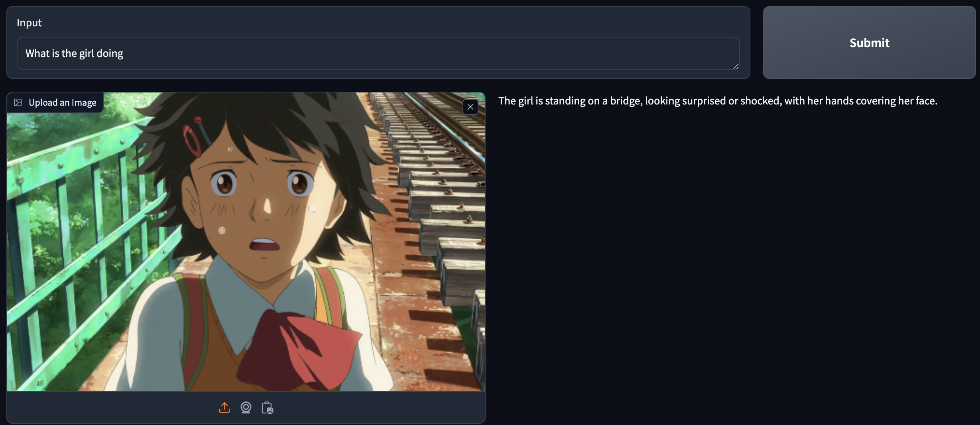
Task: Click the textarea resize handle corner
Action: click(x=736, y=66)
